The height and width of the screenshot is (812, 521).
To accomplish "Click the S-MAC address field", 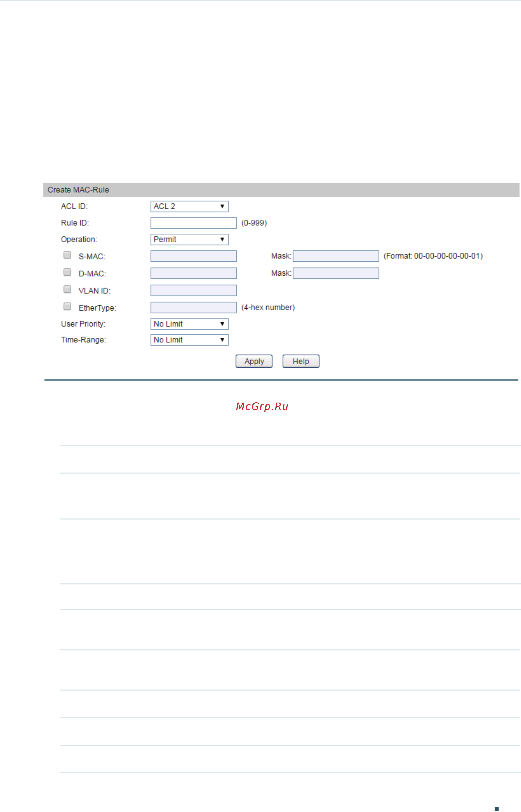I will coord(193,256).
